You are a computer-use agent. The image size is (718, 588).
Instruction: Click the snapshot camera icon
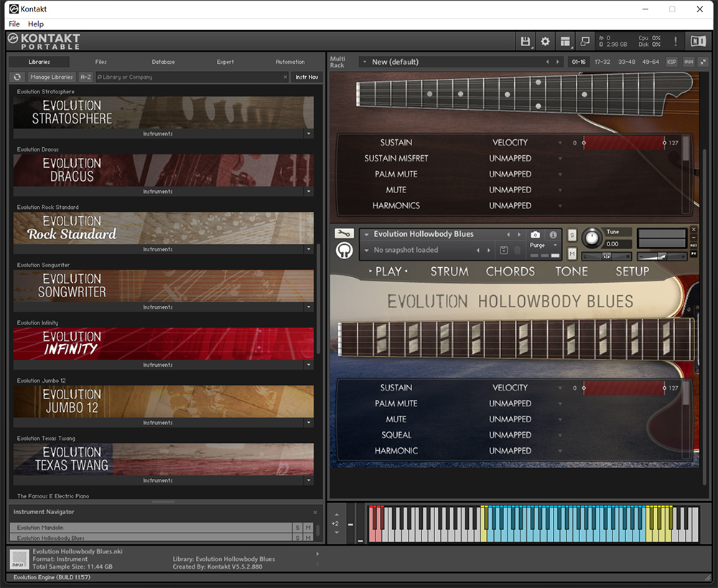535,235
